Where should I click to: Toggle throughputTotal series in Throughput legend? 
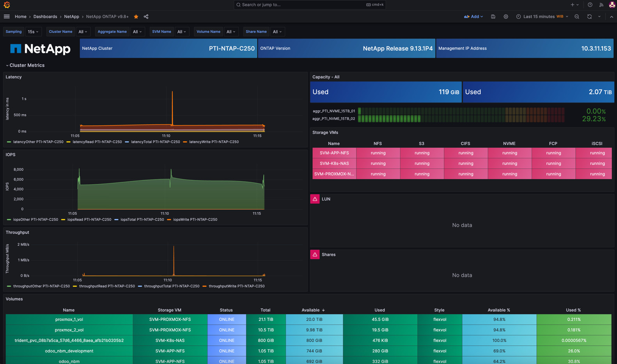coord(171,286)
